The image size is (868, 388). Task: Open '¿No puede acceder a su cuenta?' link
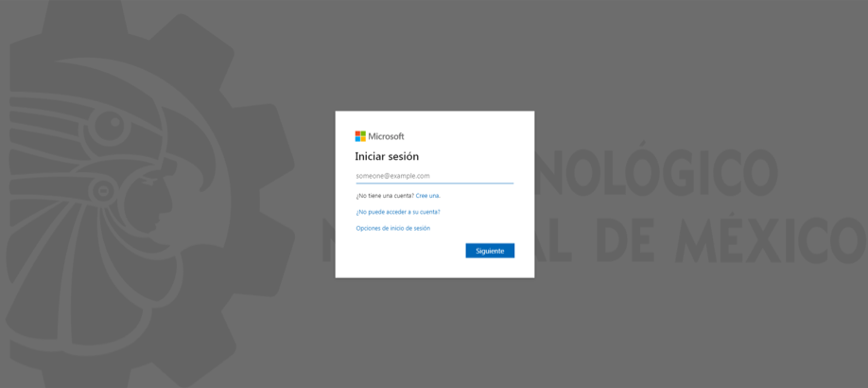click(x=398, y=212)
